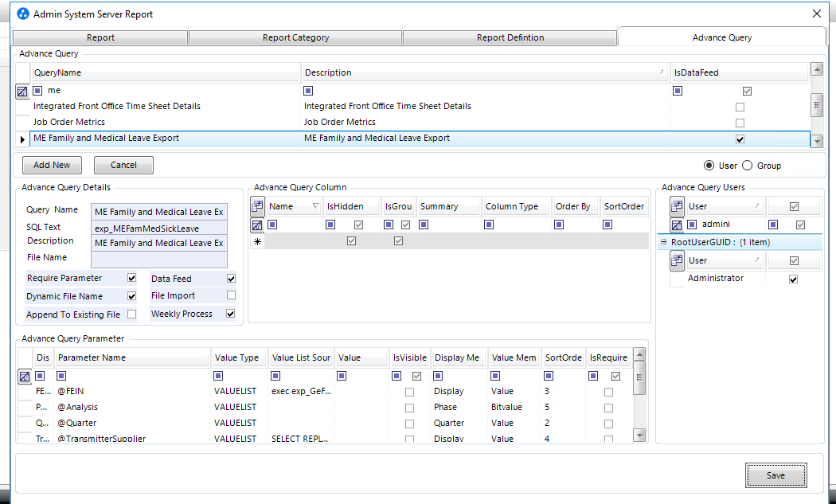Click the new row asterisk in Advance Query Column

click(x=257, y=241)
